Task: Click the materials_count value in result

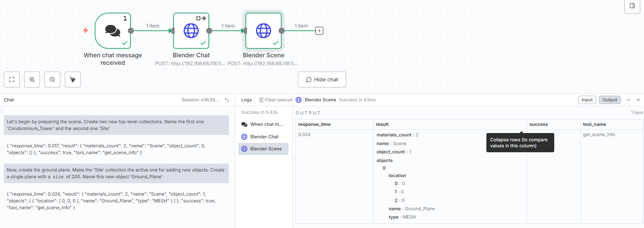Action: 417,135
